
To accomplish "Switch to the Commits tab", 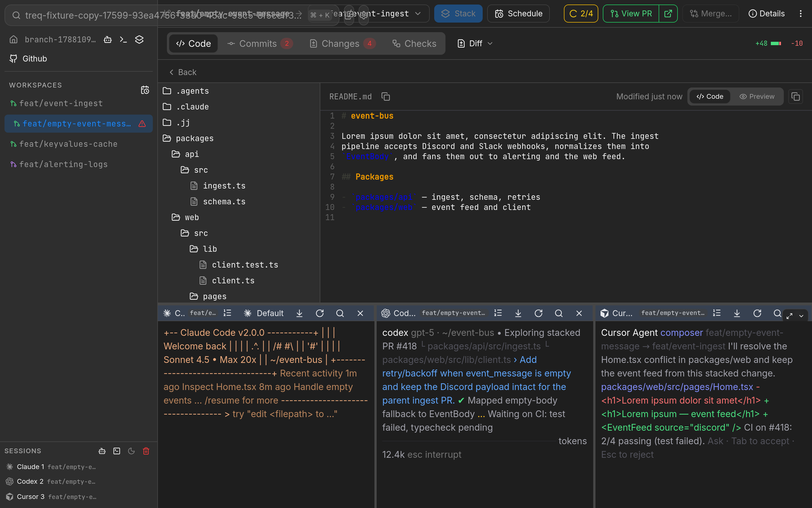I will [260, 43].
